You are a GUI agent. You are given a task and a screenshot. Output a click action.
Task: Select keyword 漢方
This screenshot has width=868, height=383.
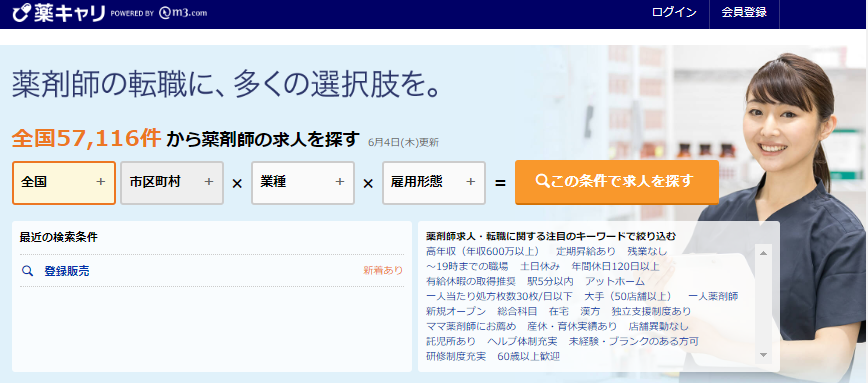590,311
